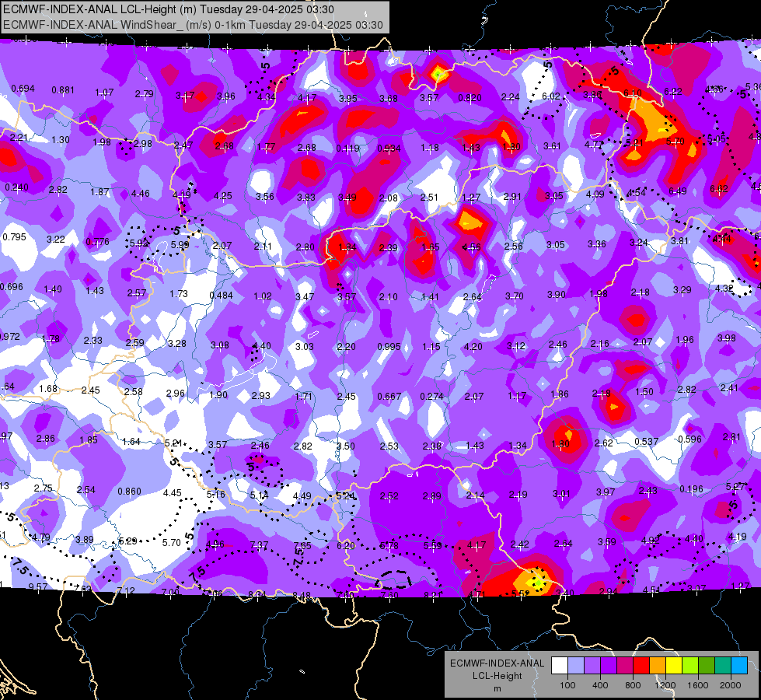Image resolution: width=761 pixels, height=700 pixels.
Task: Click the wind shear value 0.694
Action: click(x=23, y=89)
